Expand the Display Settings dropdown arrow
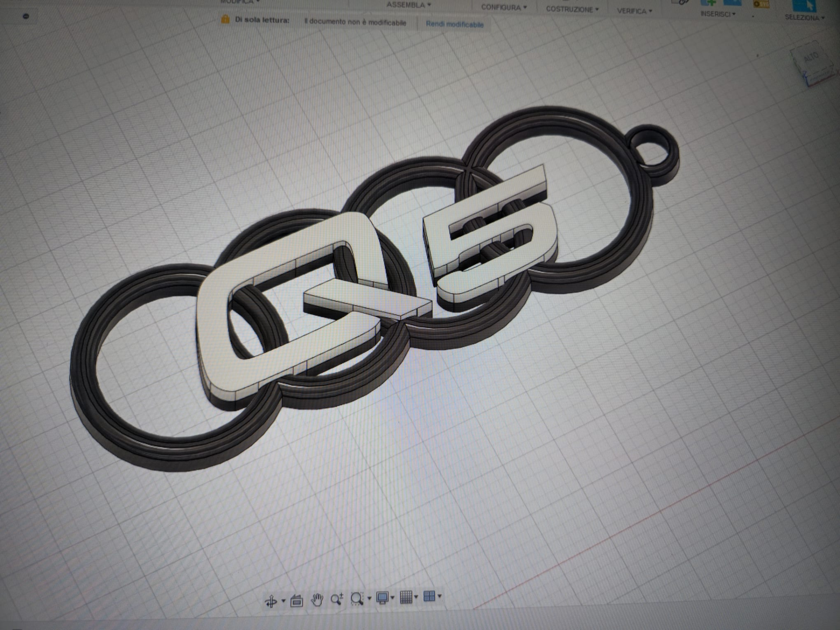Screen dimensions: 840x630 [392, 597]
